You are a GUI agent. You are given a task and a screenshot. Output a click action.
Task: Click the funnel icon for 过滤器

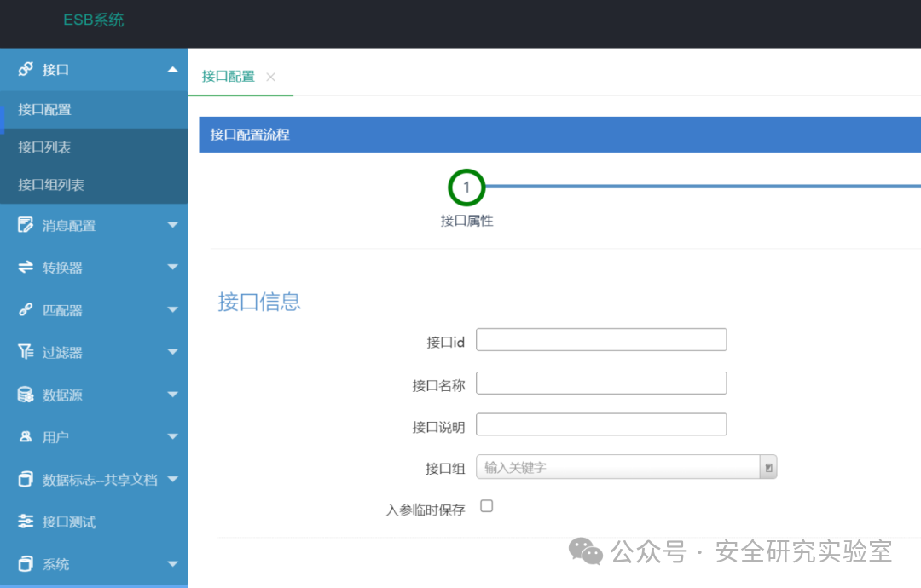click(26, 351)
